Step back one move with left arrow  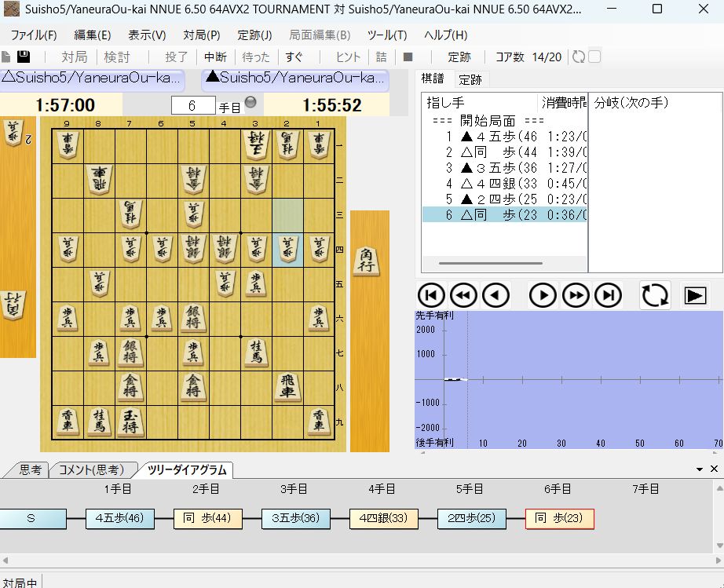click(495, 295)
